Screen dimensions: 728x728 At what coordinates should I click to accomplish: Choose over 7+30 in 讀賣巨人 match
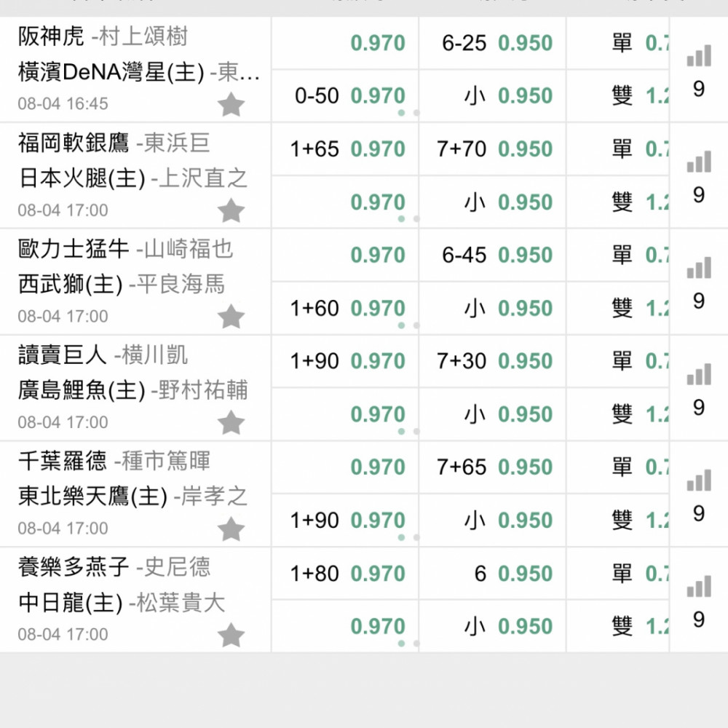point(492,361)
